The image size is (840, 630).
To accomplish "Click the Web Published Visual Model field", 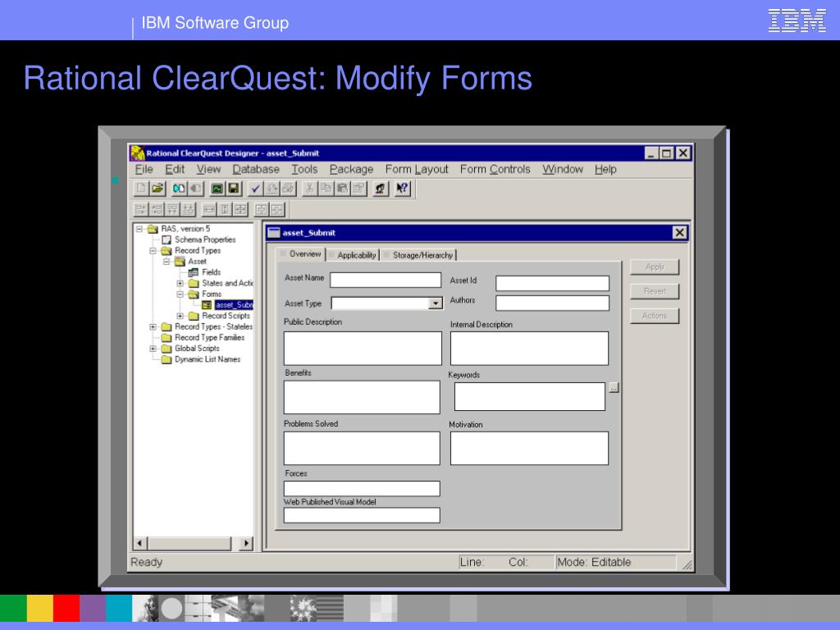I will point(362,515).
